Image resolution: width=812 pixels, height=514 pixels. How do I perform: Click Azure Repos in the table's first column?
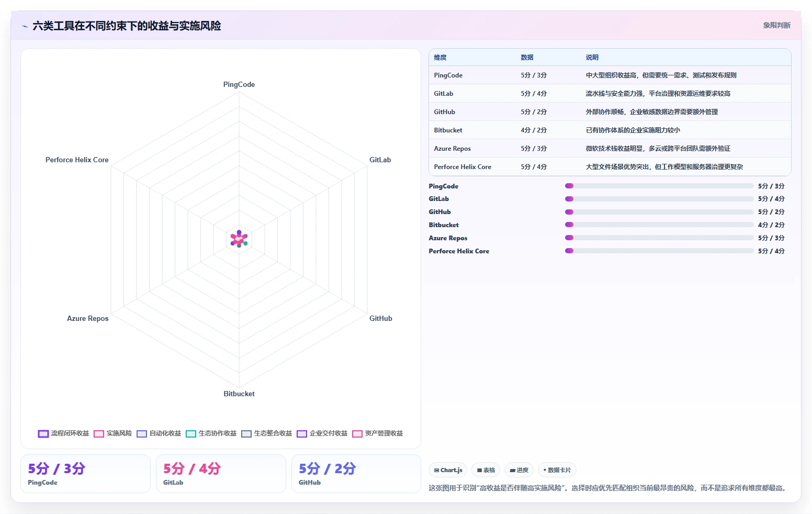click(x=452, y=149)
